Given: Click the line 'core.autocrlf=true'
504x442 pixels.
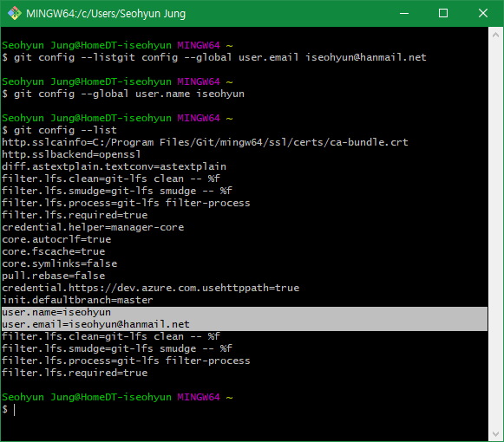Looking at the screenshot, I should pos(56,239).
